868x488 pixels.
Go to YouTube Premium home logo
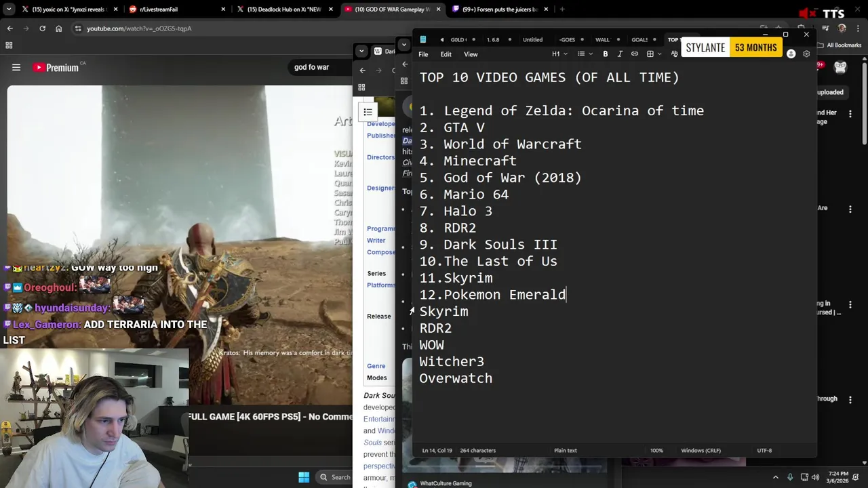[56, 67]
